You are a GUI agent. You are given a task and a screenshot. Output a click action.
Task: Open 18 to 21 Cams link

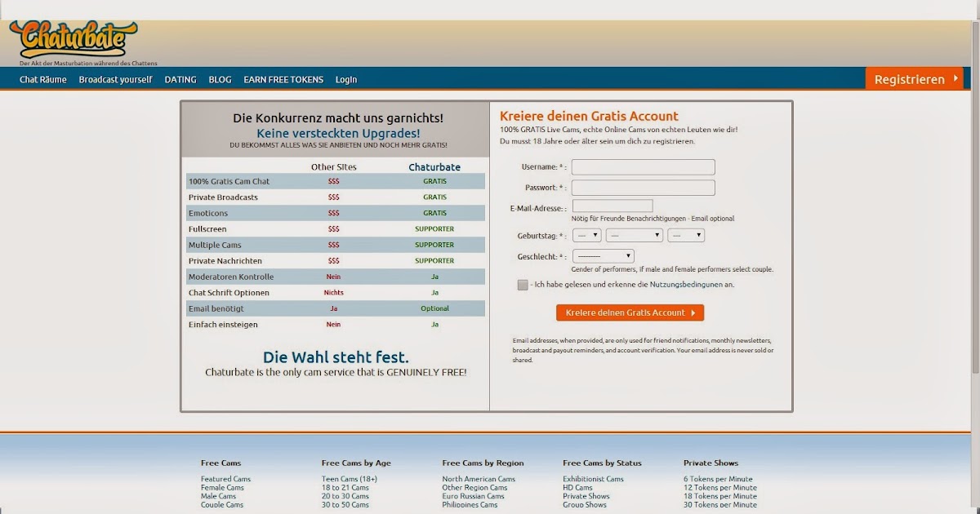click(x=345, y=488)
